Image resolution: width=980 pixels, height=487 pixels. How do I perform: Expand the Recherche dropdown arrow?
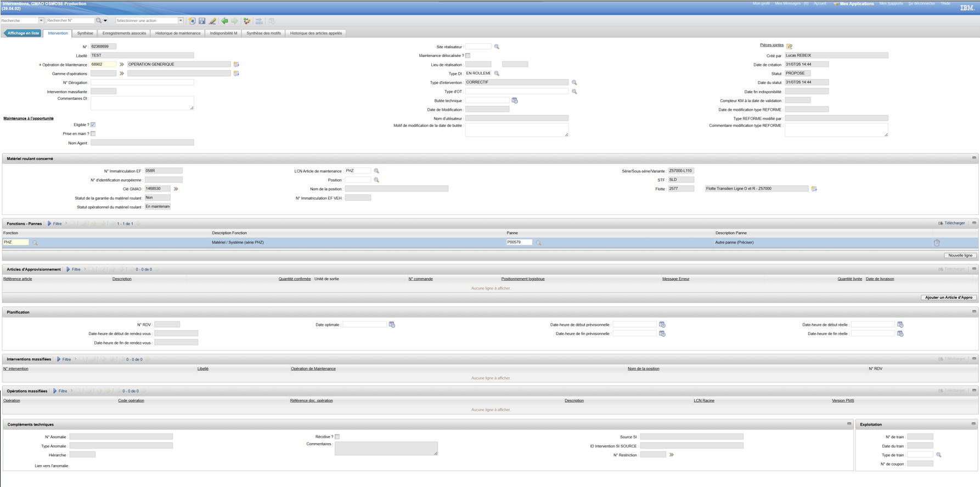(x=41, y=21)
